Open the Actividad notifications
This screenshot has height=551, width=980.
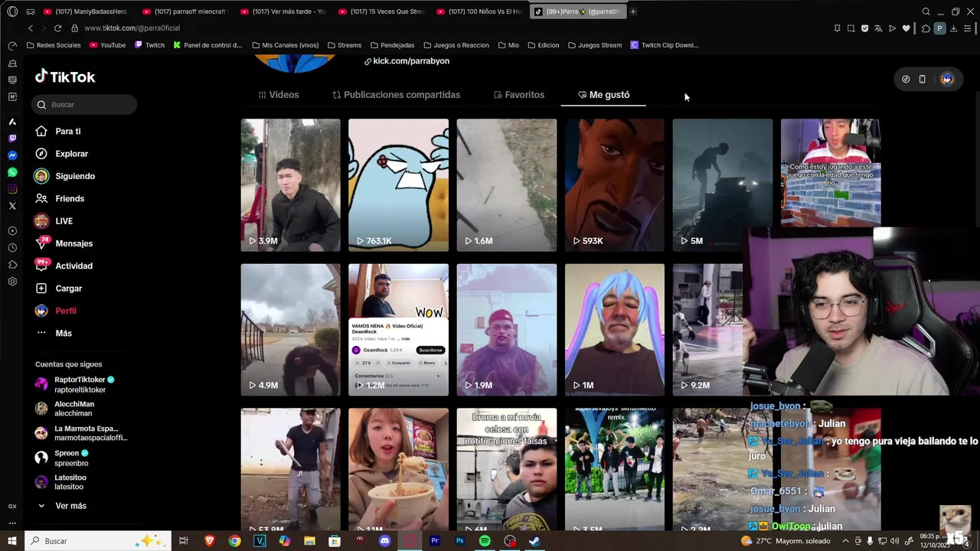pos(64,266)
